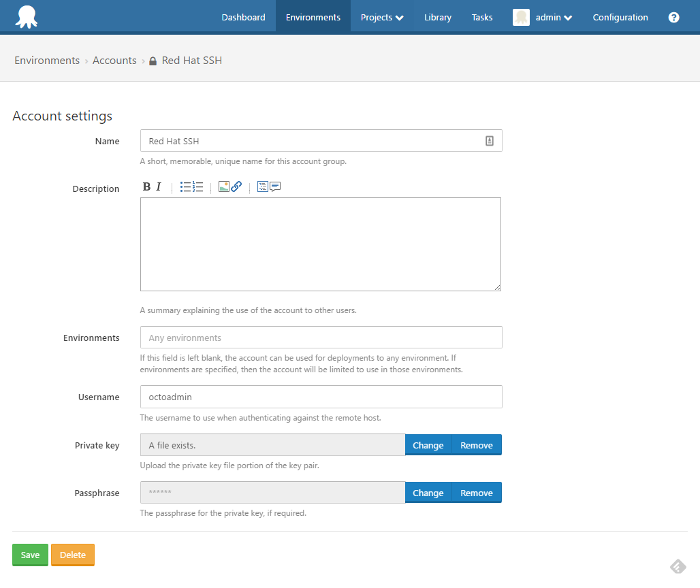The width and height of the screenshot is (700, 588).
Task: Click the Octopus Deploy logo
Action: [26, 16]
